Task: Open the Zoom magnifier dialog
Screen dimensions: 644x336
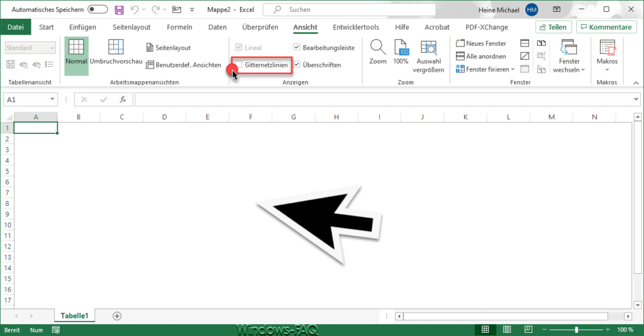Action: click(x=378, y=52)
